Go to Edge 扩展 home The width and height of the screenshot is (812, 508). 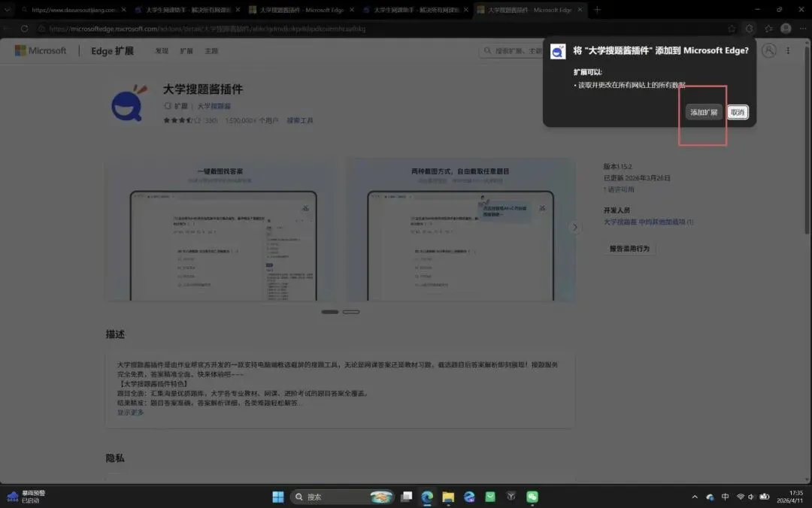coord(112,51)
